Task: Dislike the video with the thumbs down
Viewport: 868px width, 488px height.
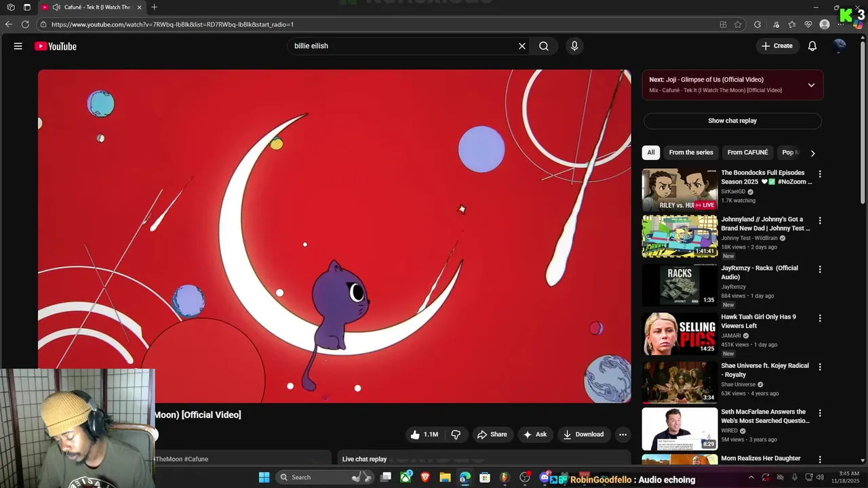Action: click(456, 434)
